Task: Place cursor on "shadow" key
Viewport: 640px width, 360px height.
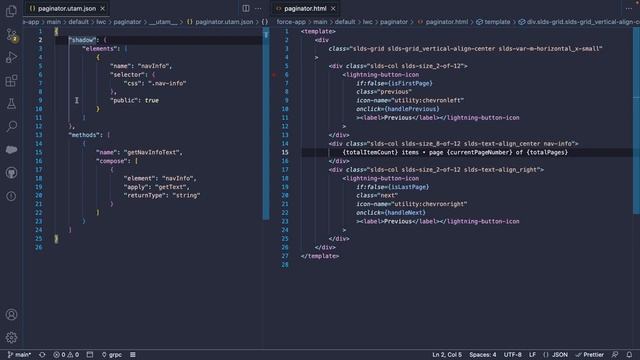Action: (x=82, y=40)
